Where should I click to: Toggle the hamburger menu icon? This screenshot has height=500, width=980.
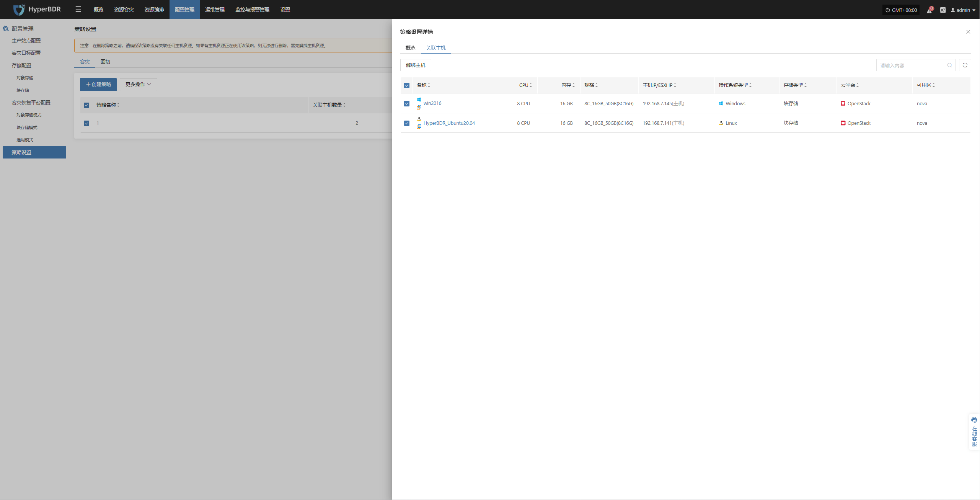(x=78, y=9)
